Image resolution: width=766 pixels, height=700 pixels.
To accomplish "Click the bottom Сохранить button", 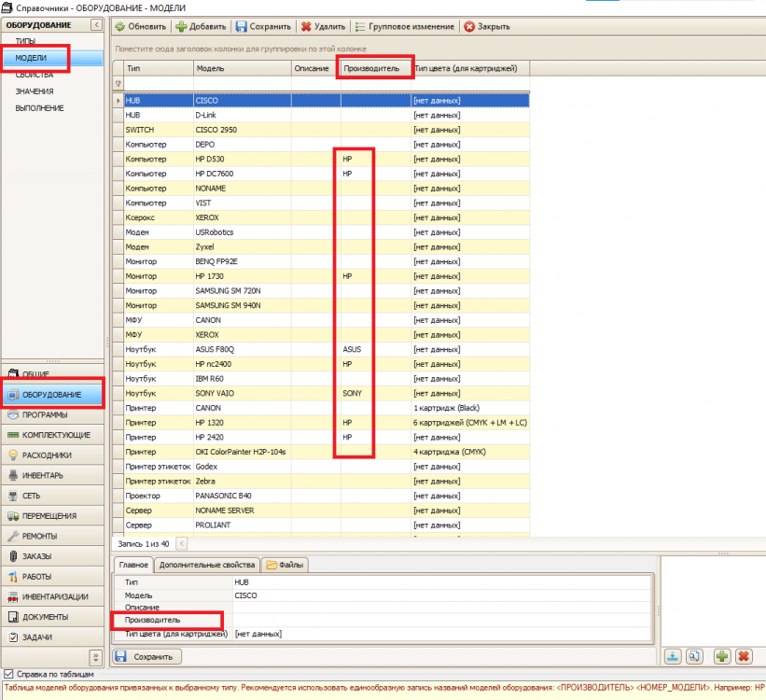I will pyautogui.click(x=147, y=656).
